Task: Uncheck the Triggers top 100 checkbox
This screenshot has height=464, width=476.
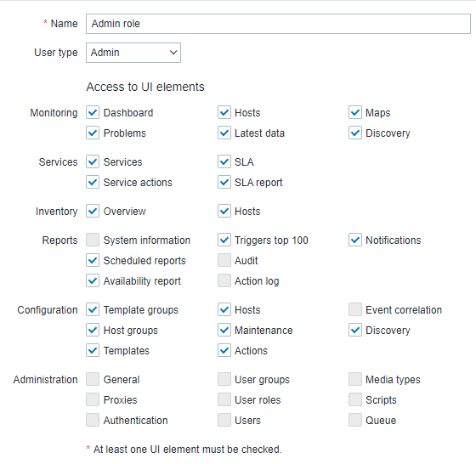Action: click(x=224, y=240)
